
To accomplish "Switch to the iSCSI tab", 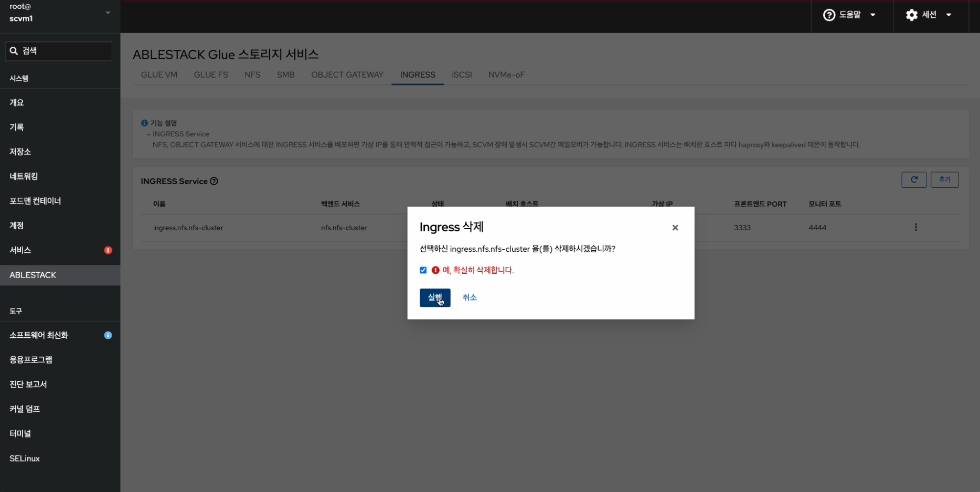I will tap(462, 75).
